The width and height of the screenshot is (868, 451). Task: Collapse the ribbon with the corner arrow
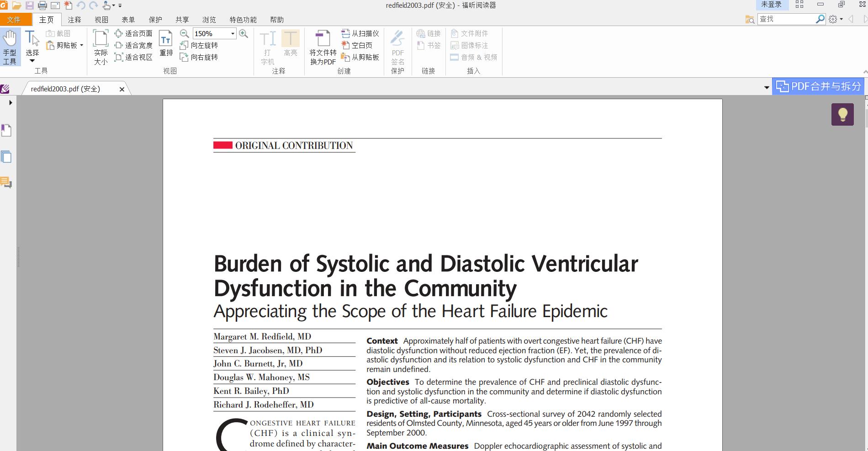(x=865, y=72)
